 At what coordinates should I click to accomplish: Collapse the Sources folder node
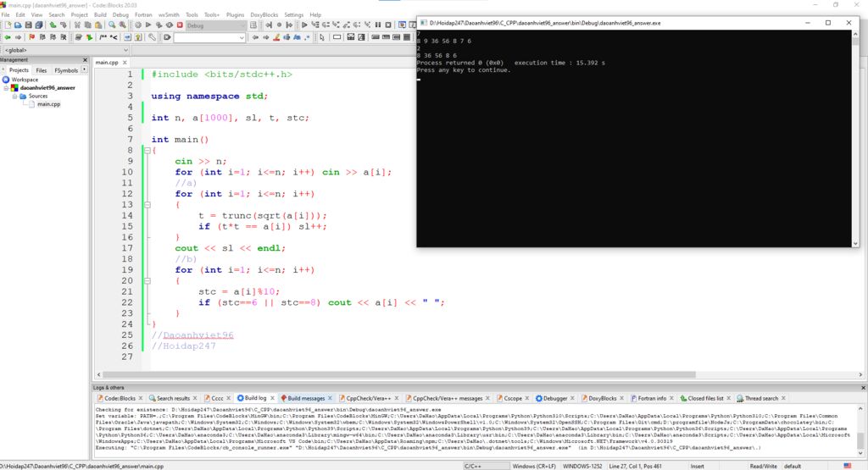(15, 96)
